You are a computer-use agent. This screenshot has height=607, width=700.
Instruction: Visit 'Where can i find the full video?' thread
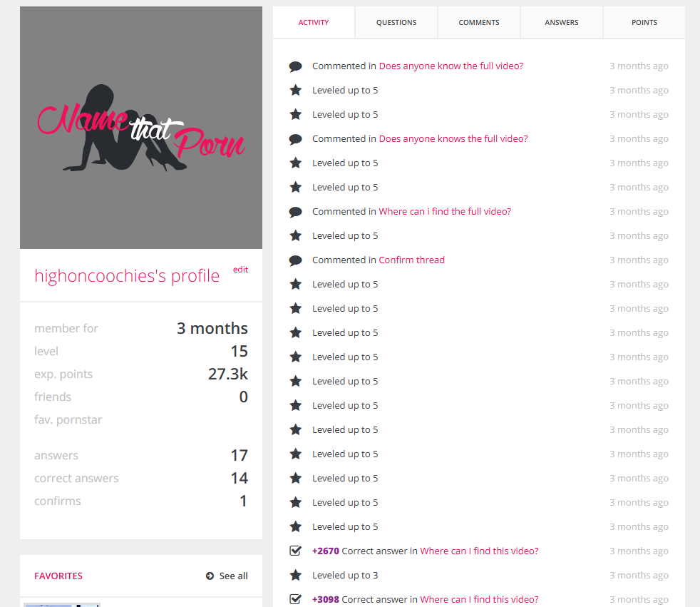445,212
